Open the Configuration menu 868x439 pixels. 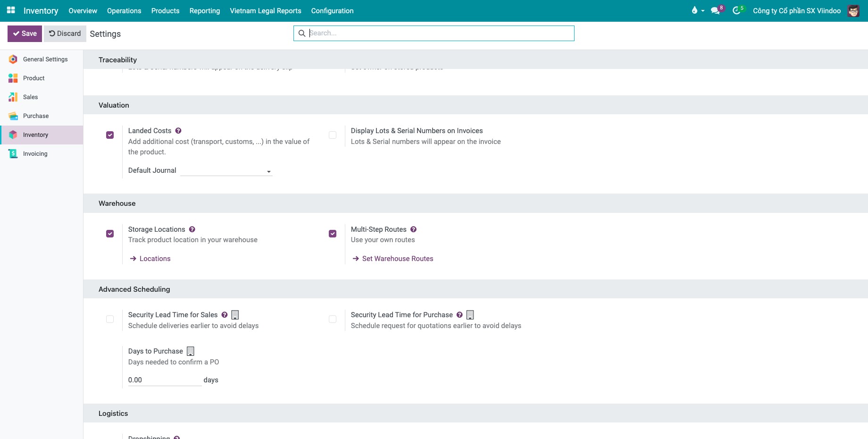[x=332, y=11]
